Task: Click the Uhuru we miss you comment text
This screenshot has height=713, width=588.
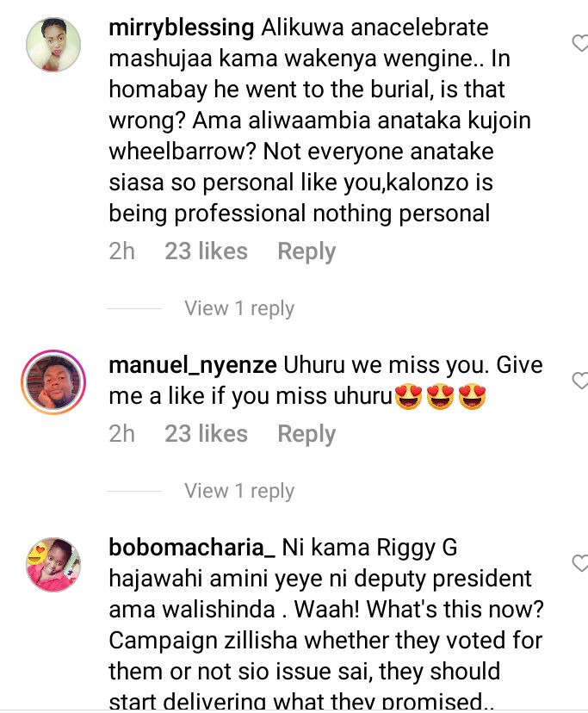Action: click(325, 381)
